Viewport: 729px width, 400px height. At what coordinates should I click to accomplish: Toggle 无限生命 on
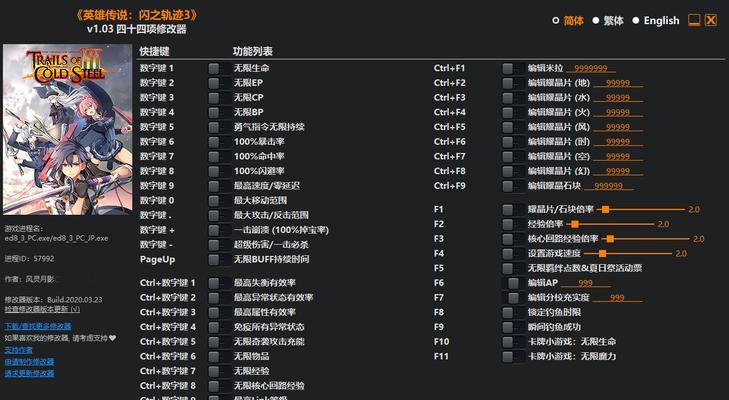coord(219,68)
